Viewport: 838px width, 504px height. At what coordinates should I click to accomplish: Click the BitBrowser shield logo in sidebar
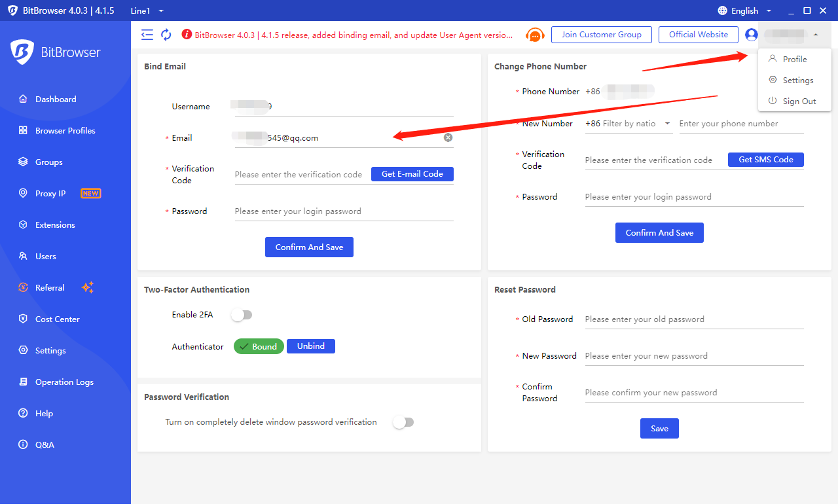tap(22, 52)
